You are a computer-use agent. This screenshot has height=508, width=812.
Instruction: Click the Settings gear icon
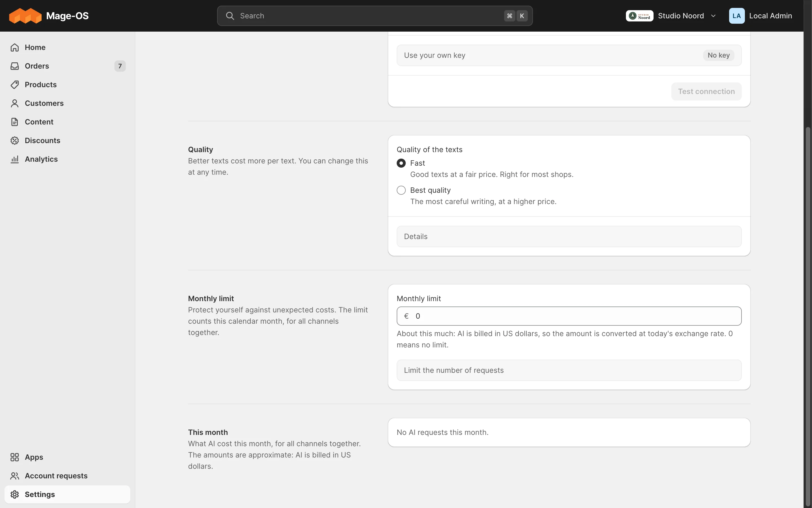pyautogui.click(x=14, y=494)
